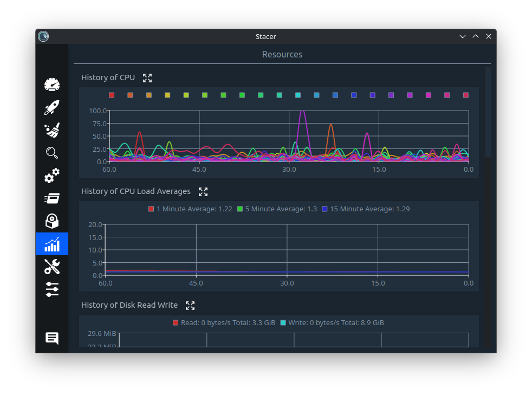This screenshot has width=532, height=395.
Task: Expand the CPU Load Averages chart
Action: pos(203,192)
